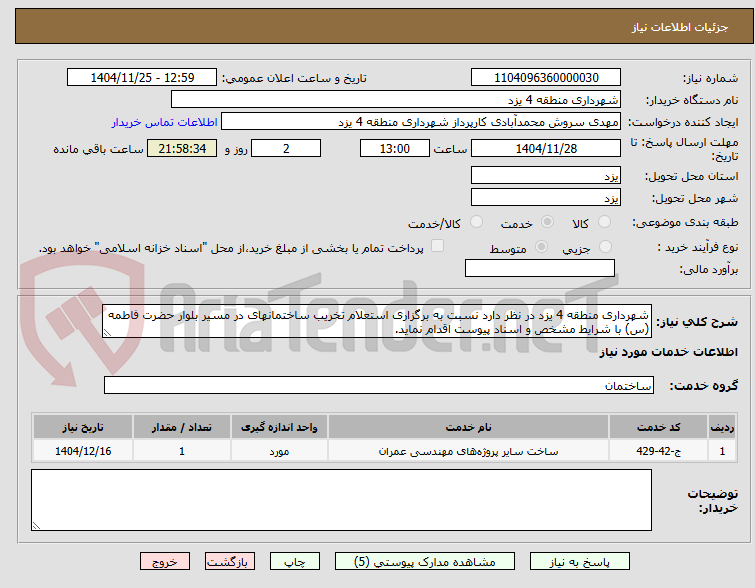Click the توضیحات خریدار text area
Screen dimensions: 755x588
(341, 500)
